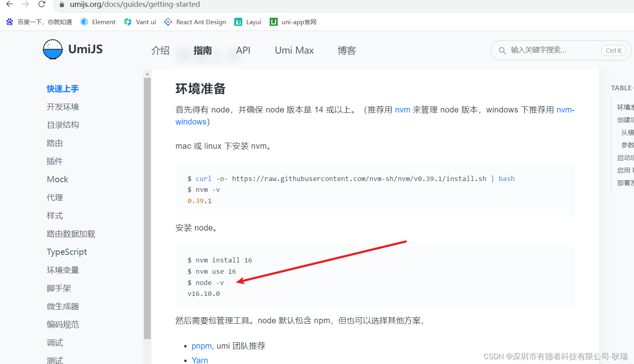The width and height of the screenshot is (634, 364).
Task: Click the UmiJS title text
Action: [x=85, y=49]
